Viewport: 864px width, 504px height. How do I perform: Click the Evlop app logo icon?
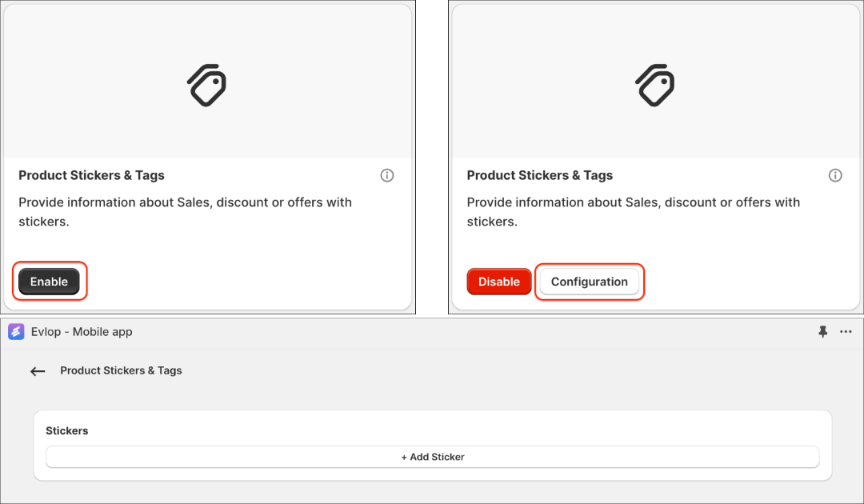point(16,332)
